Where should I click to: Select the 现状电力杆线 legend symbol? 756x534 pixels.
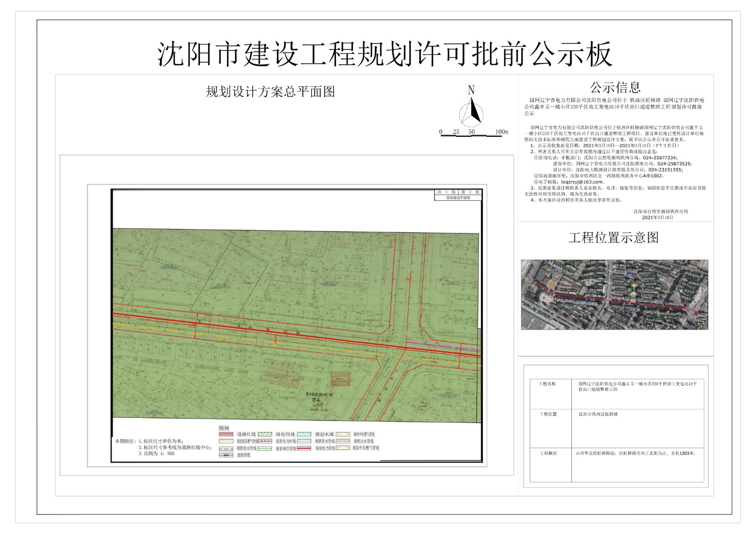pyautogui.click(x=266, y=441)
